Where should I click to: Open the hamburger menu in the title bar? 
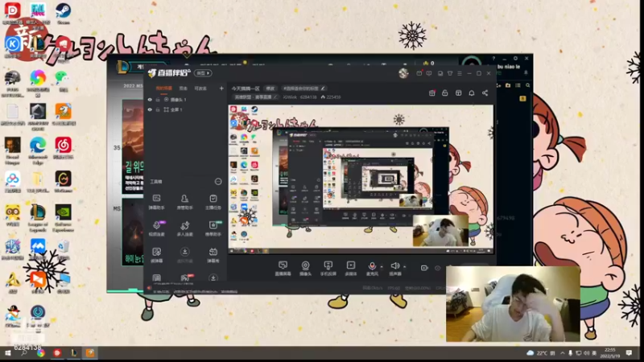(460, 73)
